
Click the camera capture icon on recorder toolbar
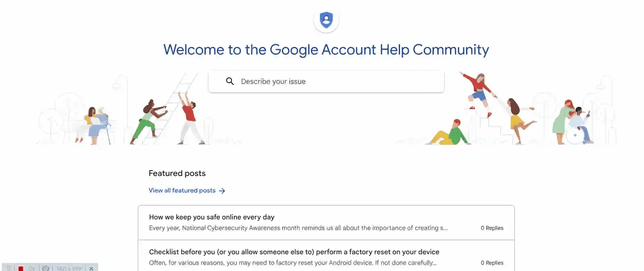click(x=46, y=268)
